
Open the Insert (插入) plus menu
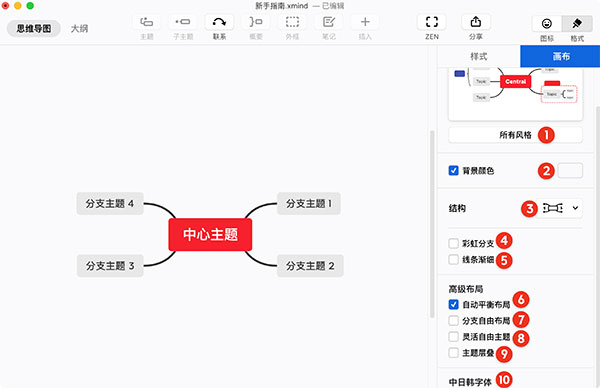coord(365,22)
